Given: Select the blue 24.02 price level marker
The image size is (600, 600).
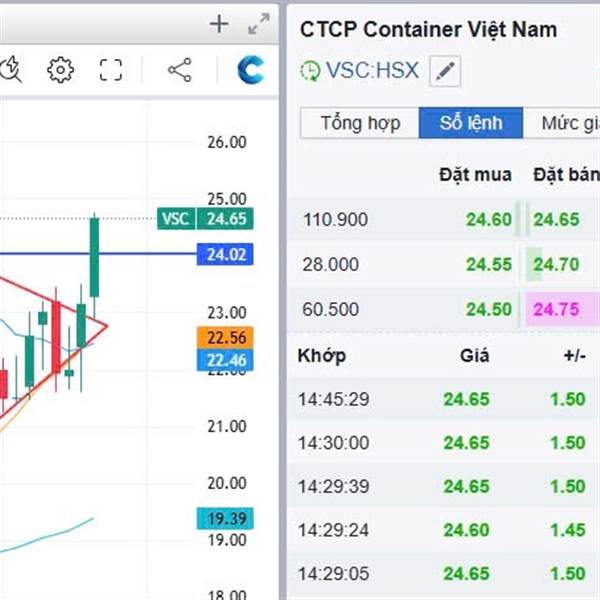Looking at the screenshot, I should pyautogui.click(x=226, y=255).
